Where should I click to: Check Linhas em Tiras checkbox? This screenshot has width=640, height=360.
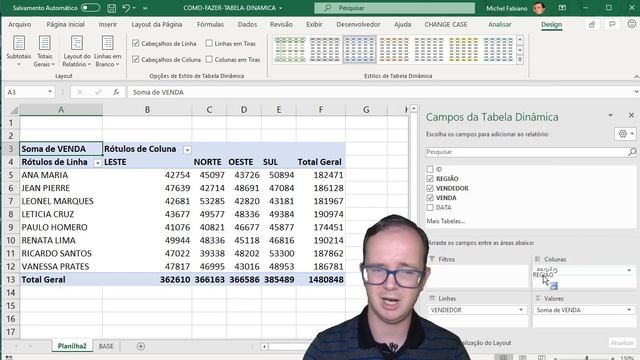(x=209, y=43)
